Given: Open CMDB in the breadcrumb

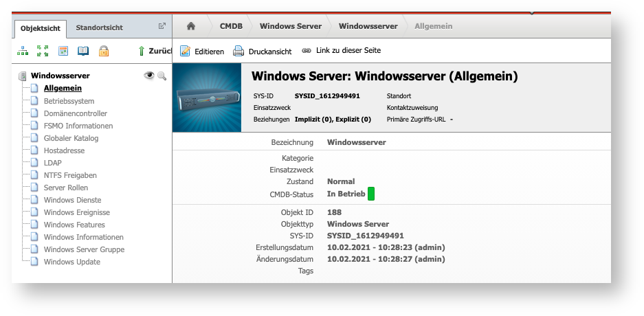Looking at the screenshot, I should click(x=231, y=26).
